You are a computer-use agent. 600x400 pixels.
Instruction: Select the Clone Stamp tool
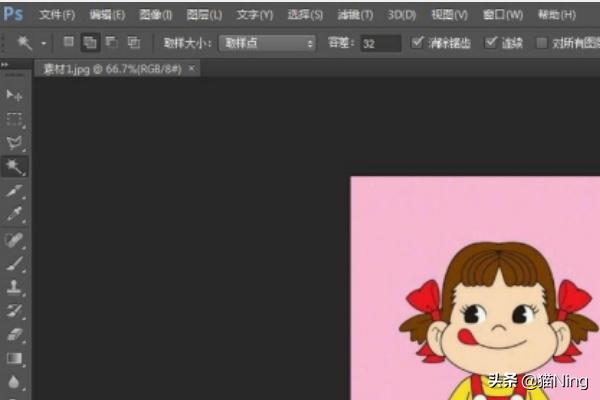coord(15,288)
